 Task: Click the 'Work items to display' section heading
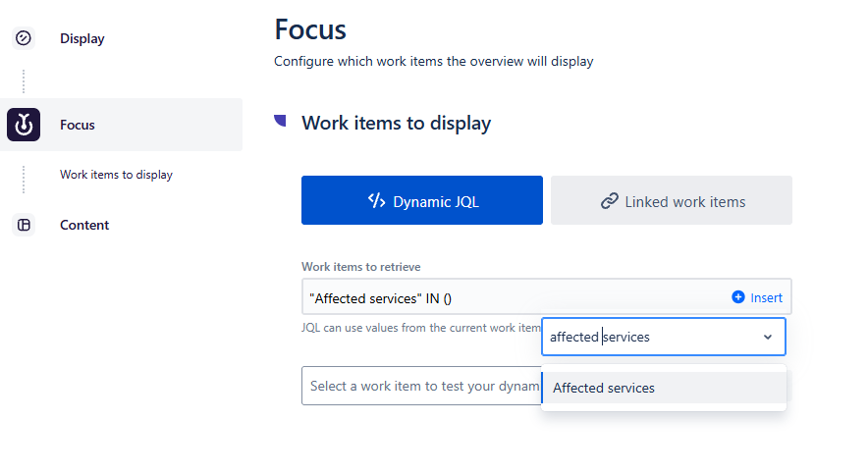(x=396, y=123)
